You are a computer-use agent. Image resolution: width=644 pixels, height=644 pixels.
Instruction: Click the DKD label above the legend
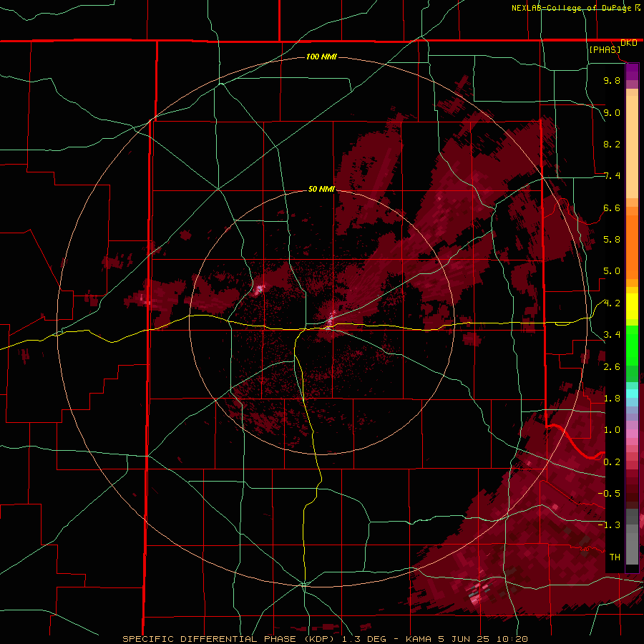point(629,43)
